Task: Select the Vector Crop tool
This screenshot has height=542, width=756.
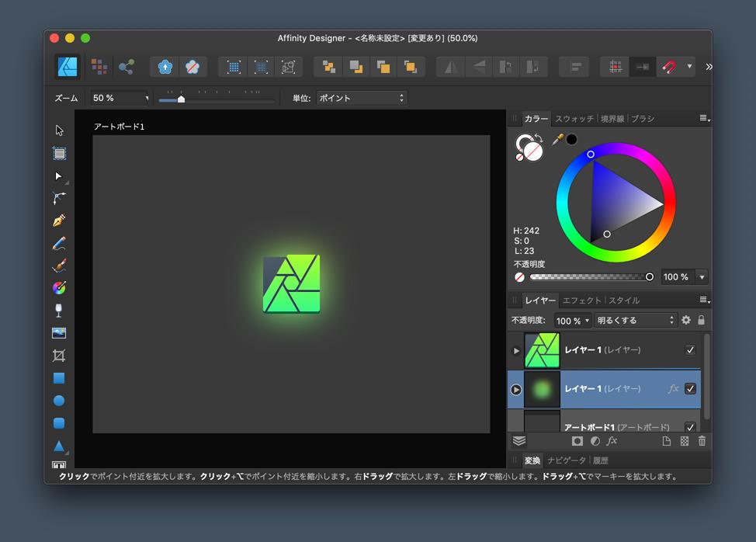Action: [x=59, y=356]
